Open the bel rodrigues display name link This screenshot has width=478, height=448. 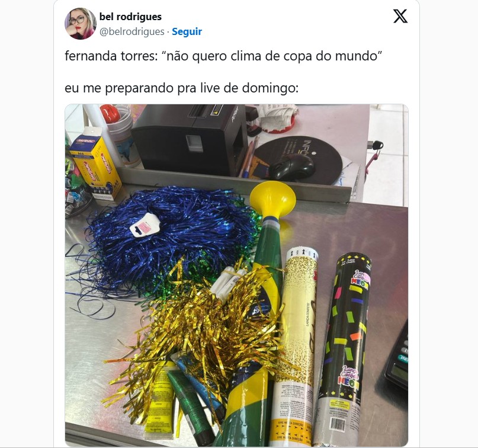pos(130,17)
